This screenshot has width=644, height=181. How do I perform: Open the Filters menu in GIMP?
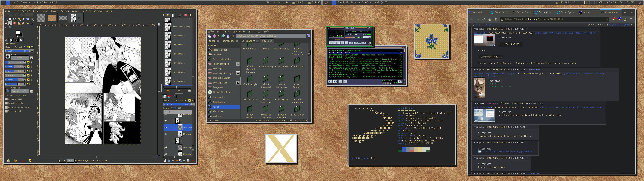click(86, 11)
